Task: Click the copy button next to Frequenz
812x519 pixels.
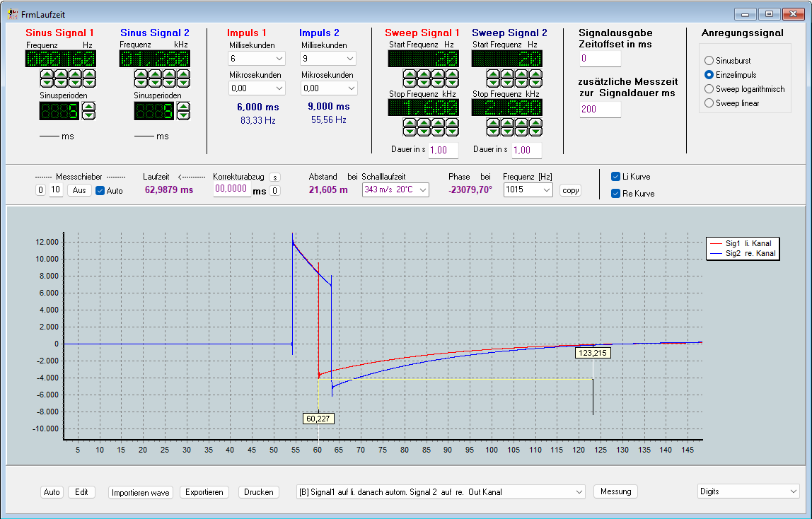Action: click(x=570, y=190)
